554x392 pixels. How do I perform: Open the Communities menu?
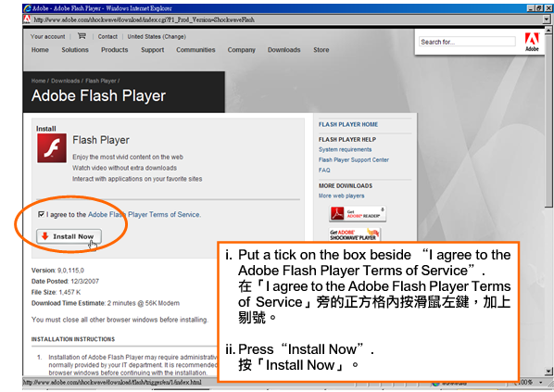tap(195, 50)
